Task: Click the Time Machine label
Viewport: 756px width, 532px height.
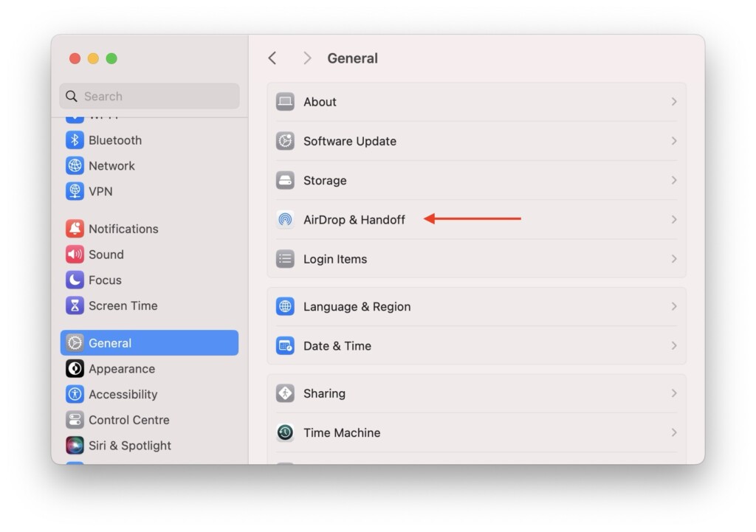Action: point(342,432)
